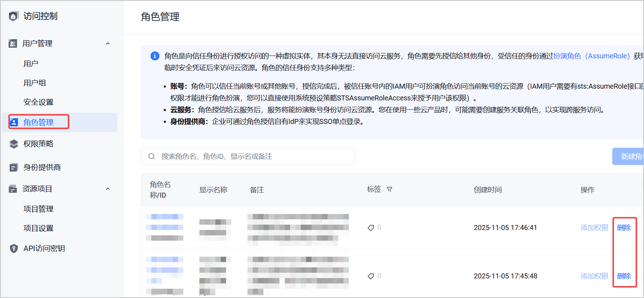Open the 用户组 menu item
This screenshot has height=298, width=644.
pos(35,83)
